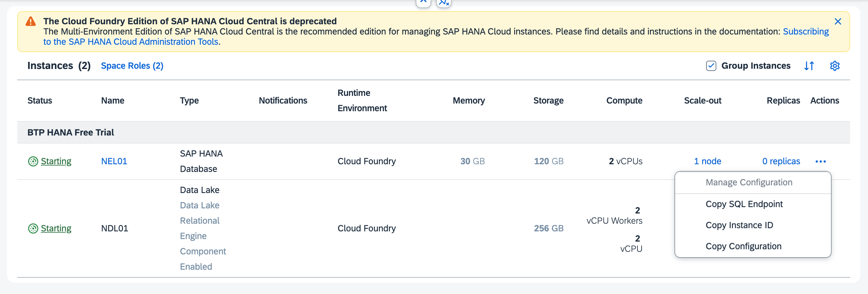This screenshot has width=868, height=294.
Task: Dismiss the deprecation warning banner
Action: 838,22
